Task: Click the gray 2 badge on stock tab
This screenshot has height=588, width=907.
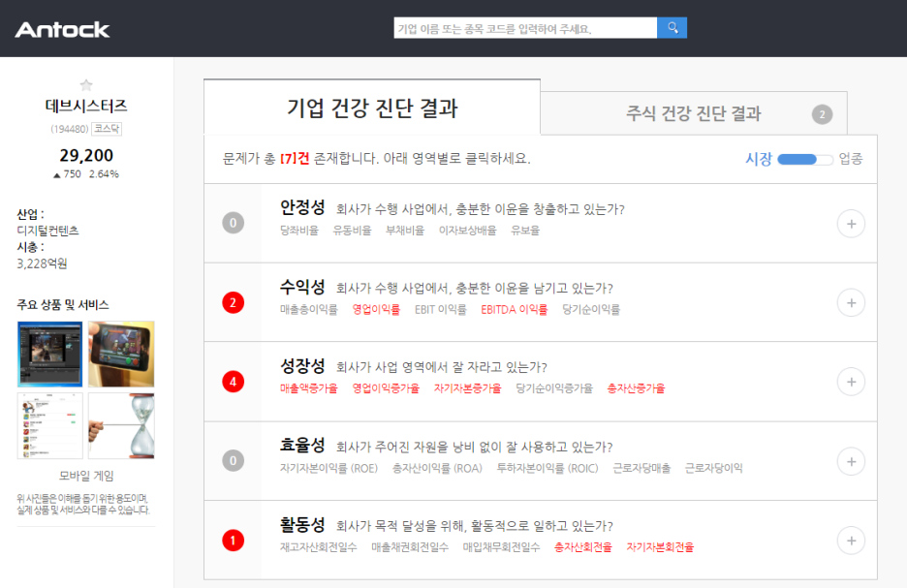Action: pyautogui.click(x=822, y=114)
